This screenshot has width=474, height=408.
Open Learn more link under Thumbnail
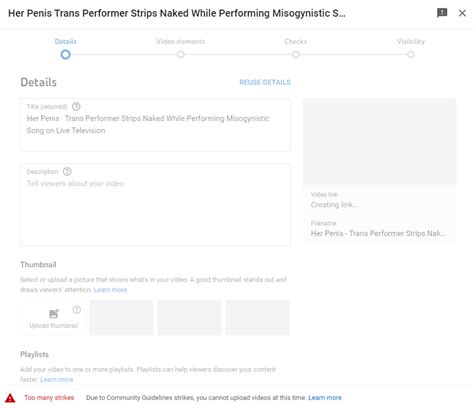point(110,290)
